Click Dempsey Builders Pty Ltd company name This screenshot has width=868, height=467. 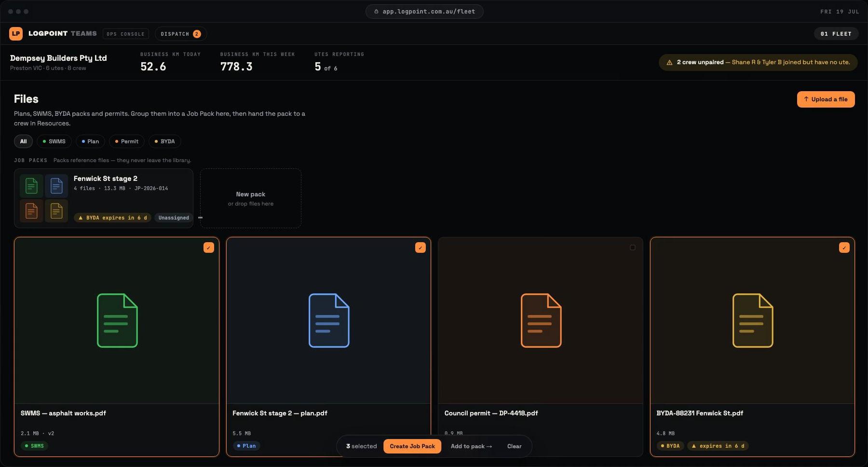58,58
